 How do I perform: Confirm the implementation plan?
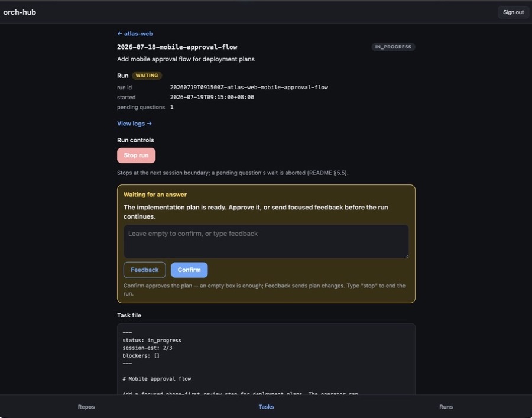tap(189, 270)
